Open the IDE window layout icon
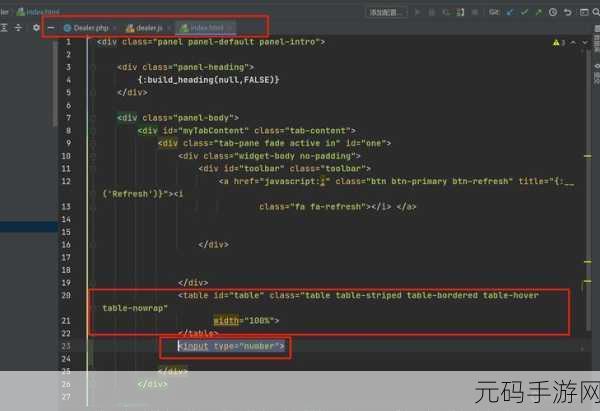600x411 pixels. click(x=584, y=12)
